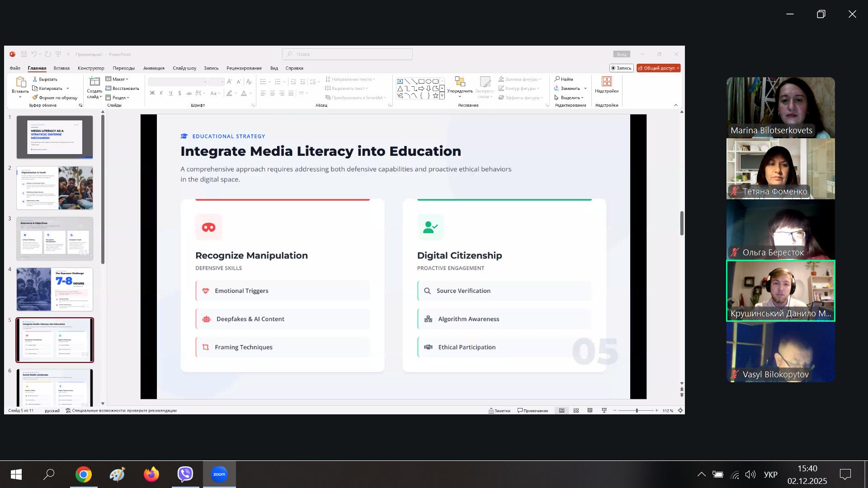868x488 pixels.
Task: Click the Arrange (Упорядочить) icon
Action: (x=460, y=82)
